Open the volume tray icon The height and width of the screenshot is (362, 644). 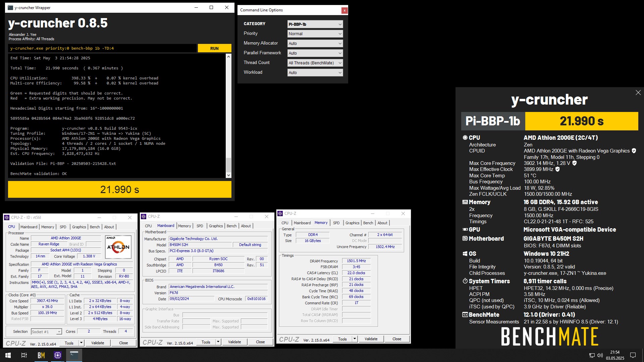600,355
